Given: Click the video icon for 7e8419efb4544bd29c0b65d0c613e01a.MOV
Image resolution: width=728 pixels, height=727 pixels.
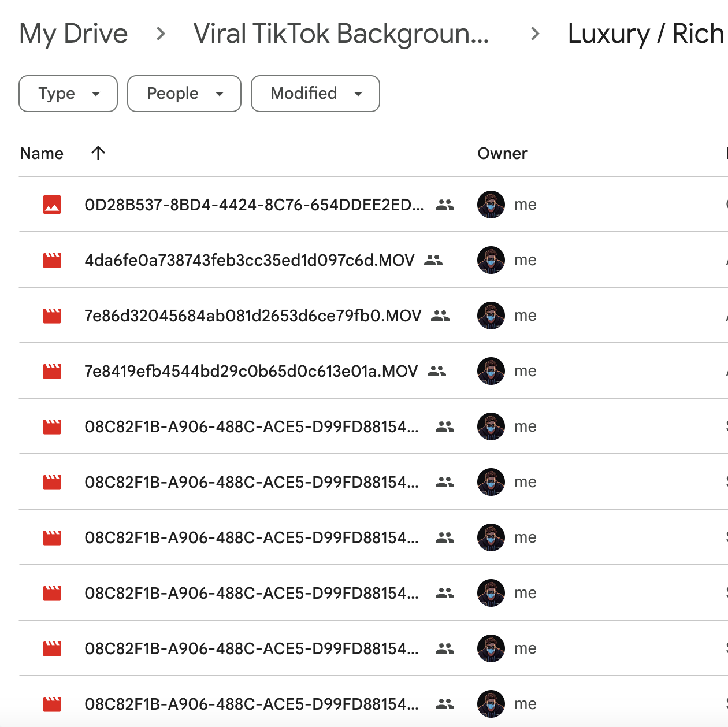Looking at the screenshot, I should tap(53, 371).
